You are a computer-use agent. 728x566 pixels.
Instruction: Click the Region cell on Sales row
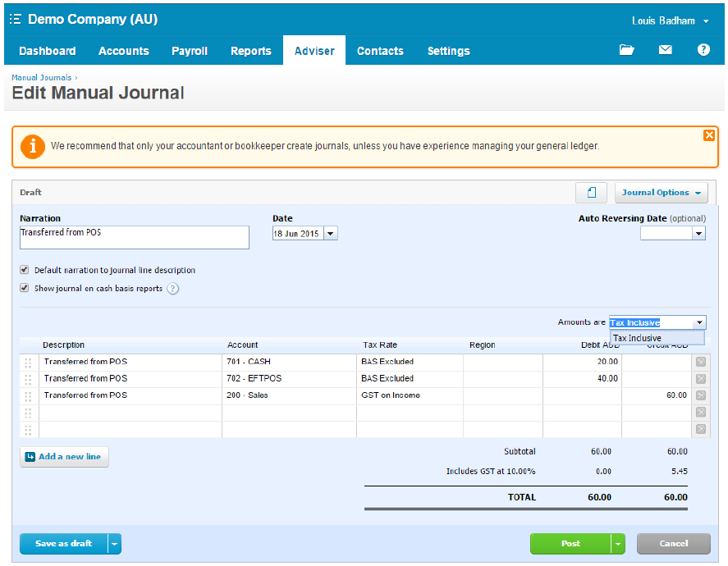coord(503,395)
